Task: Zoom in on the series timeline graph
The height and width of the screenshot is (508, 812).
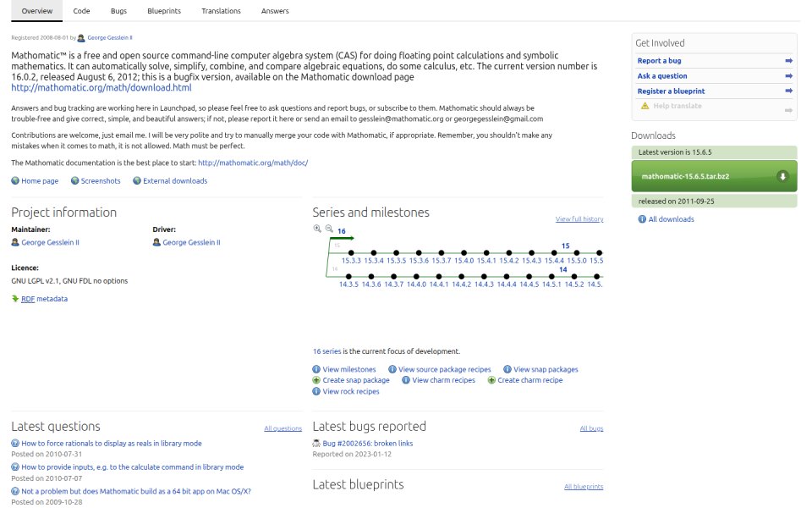Action: pyautogui.click(x=317, y=228)
